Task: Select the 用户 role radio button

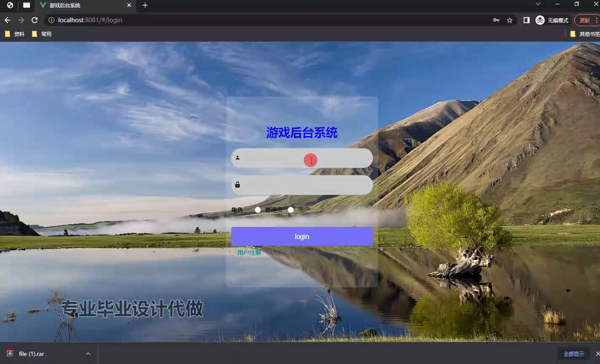Action: coord(291,210)
